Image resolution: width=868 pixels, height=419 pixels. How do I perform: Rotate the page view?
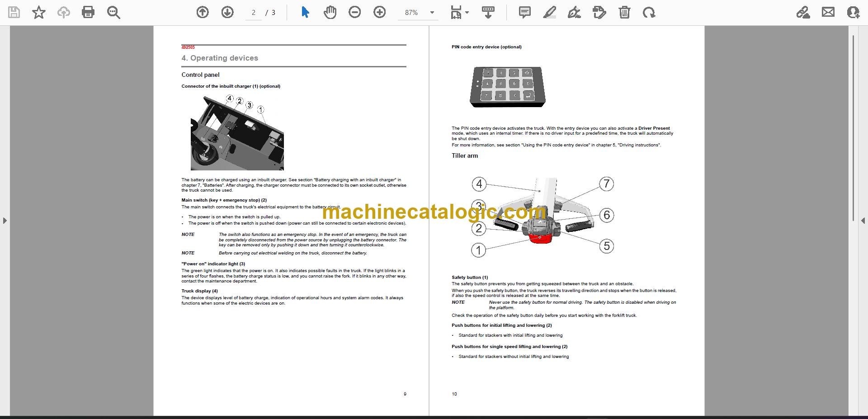649,12
